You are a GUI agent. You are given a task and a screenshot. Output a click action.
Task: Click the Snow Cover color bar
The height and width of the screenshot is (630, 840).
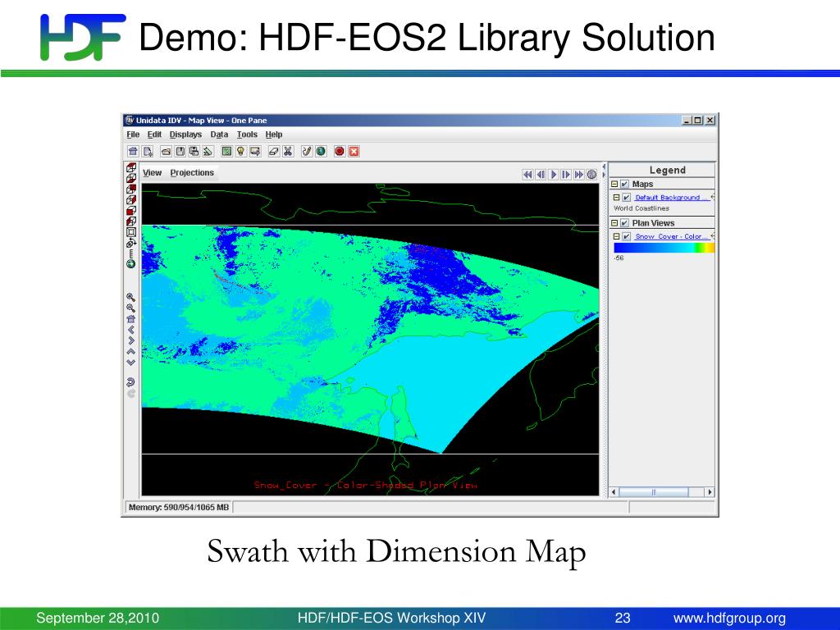pyautogui.click(x=664, y=248)
